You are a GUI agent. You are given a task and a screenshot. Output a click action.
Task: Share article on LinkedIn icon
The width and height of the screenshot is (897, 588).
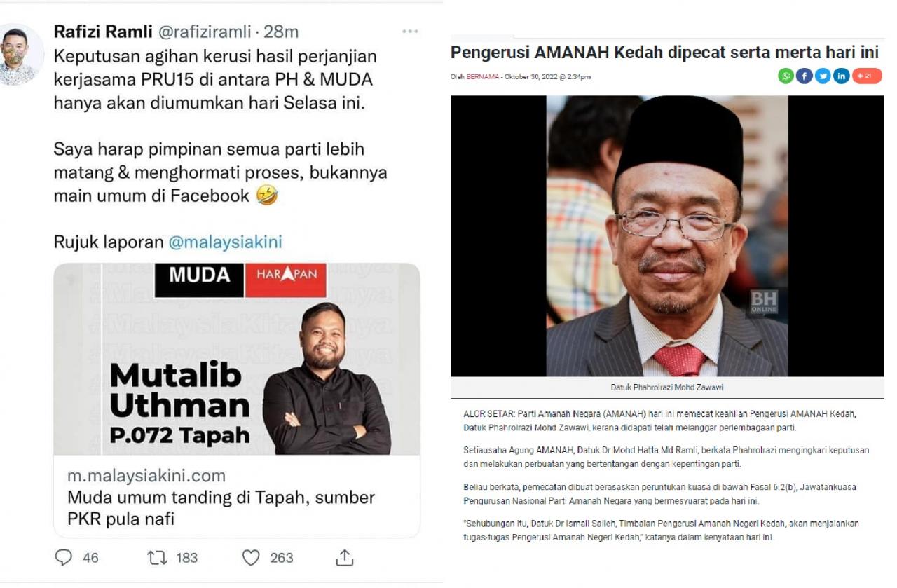pyautogui.click(x=841, y=76)
